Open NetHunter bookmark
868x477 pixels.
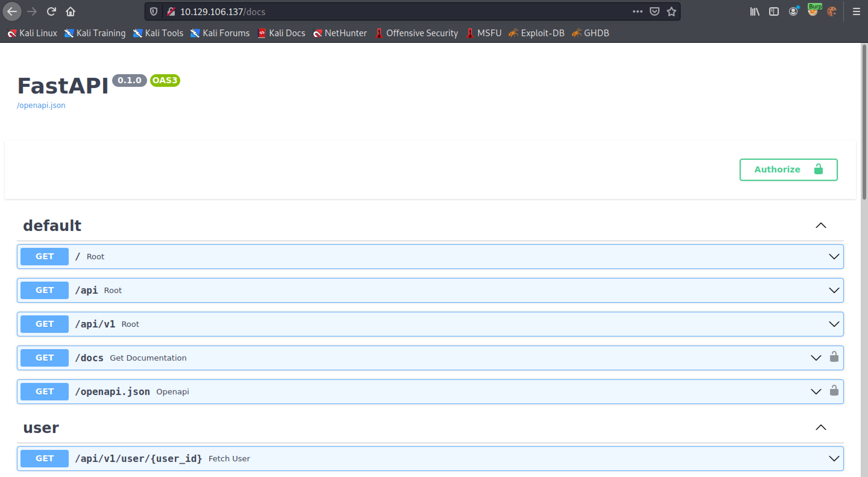click(340, 33)
